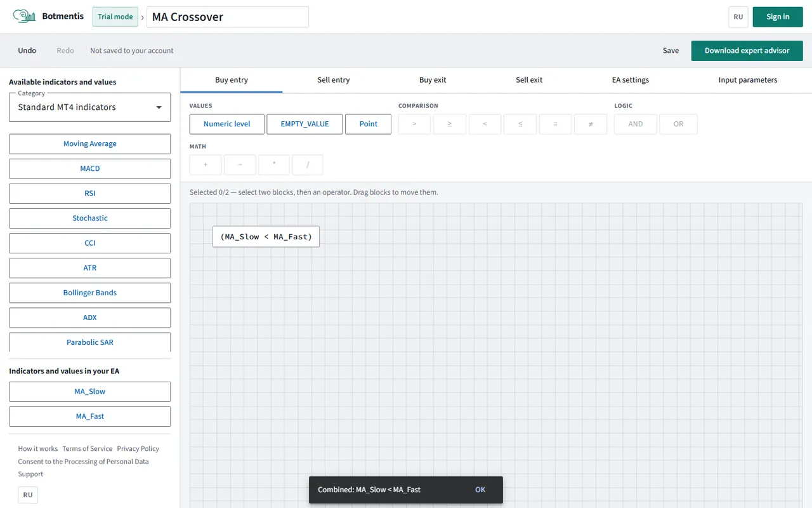Add the Moving Average indicator
The width and height of the screenshot is (812, 508).
click(90, 144)
